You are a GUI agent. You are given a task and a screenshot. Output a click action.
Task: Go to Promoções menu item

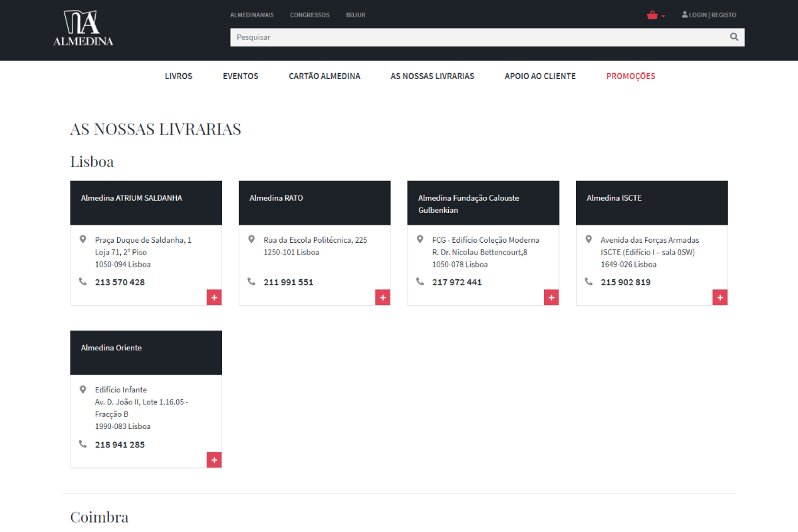pyautogui.click(x=630, y=76)
